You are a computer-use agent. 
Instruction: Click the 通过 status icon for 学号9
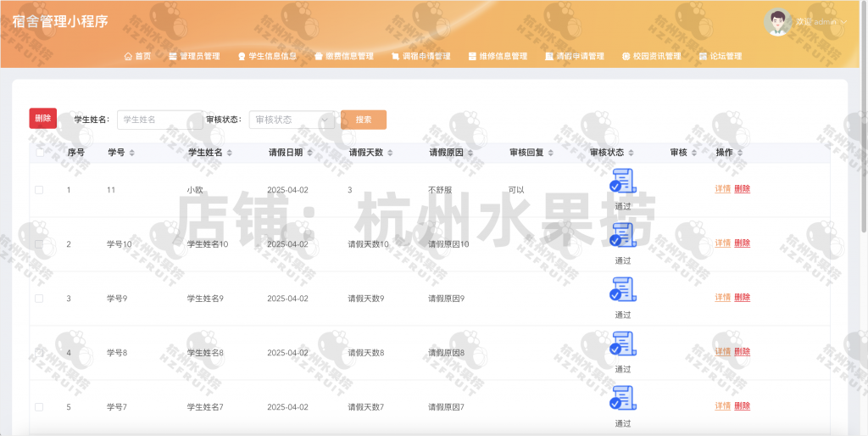(x=623, y=289)
